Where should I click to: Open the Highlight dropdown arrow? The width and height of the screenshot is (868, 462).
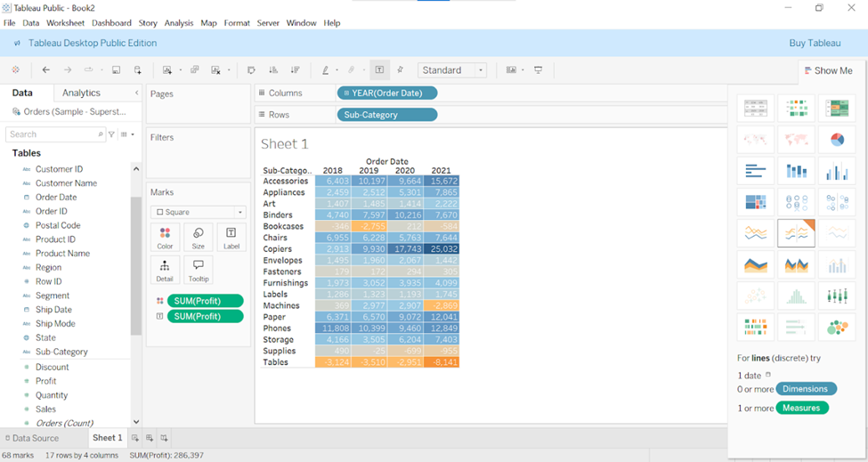[x=337, y=70]
